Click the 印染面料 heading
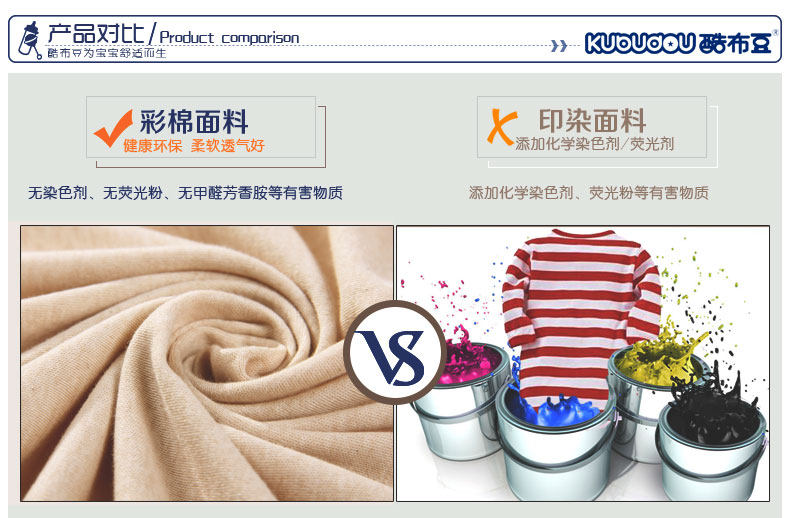This screenshot has height=518, width=790. tap(592, 120)
